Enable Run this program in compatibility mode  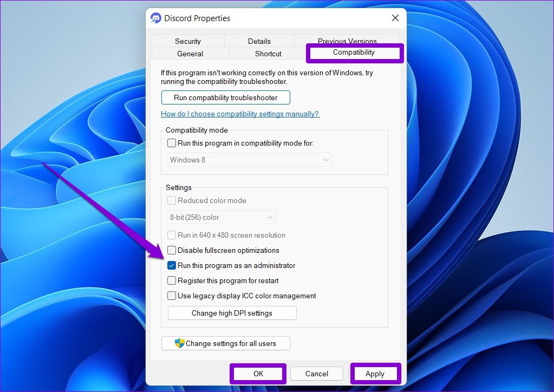coord(172,143)
